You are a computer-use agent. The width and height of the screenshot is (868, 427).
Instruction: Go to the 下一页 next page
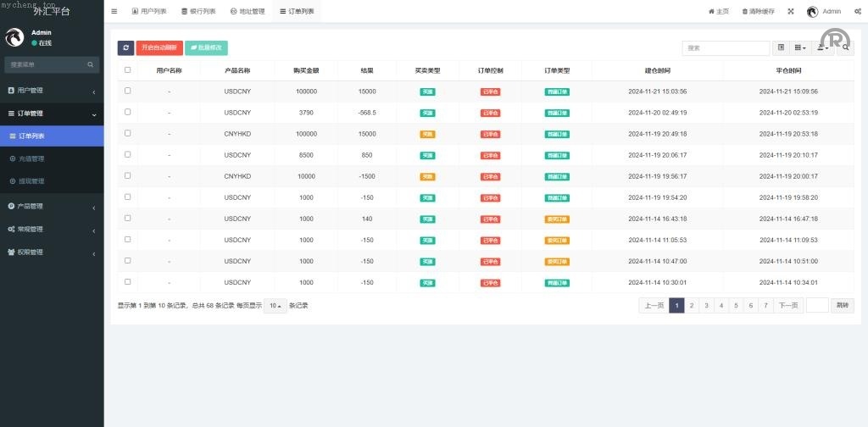point(787,306)
